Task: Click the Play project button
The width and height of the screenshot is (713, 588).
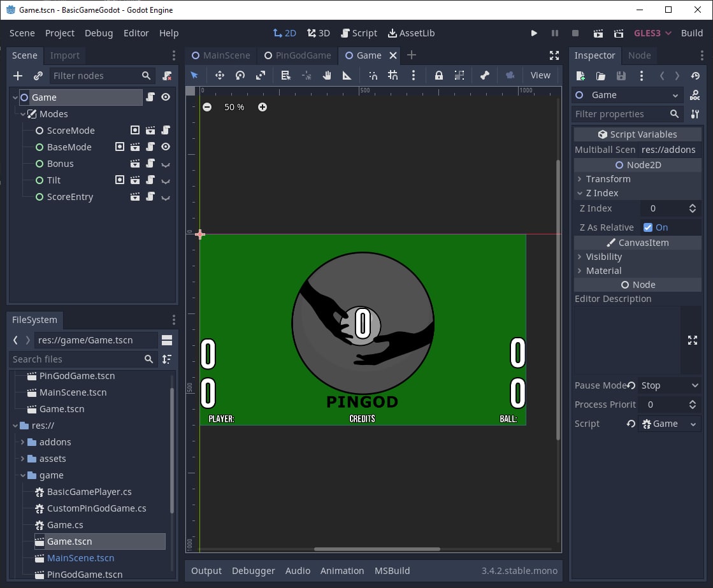Action: pos(534,33)
